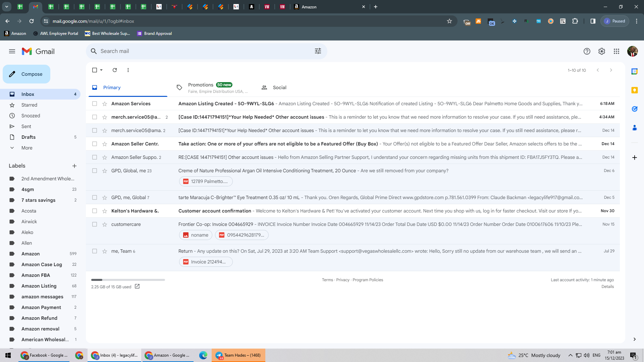Open Gmail support help icon
Screen dimensions: 644x362
pyautogui.click(x=587, y=51)
